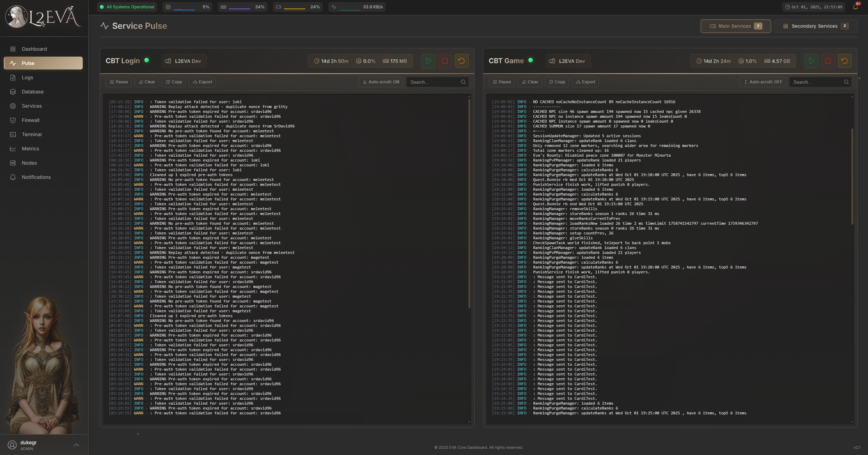Stop the CBT Login service

pyautogui.click(x=445, y=61)
